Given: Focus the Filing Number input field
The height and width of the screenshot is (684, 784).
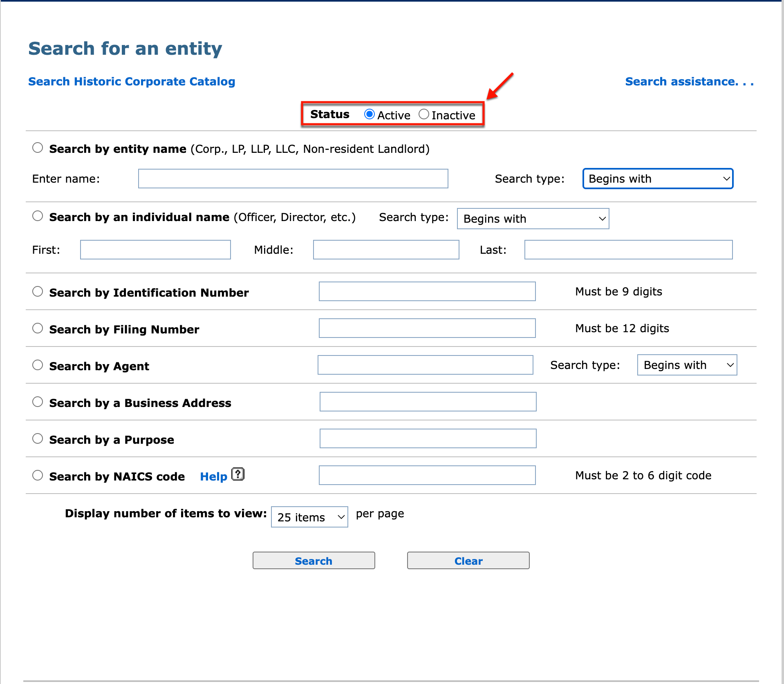Looking at the screenshot, I should tap(427, 329).
